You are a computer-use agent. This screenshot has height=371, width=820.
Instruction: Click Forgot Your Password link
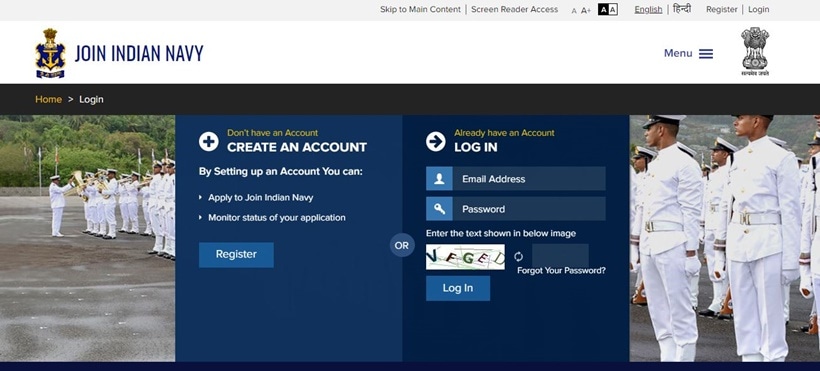[561, 271]
